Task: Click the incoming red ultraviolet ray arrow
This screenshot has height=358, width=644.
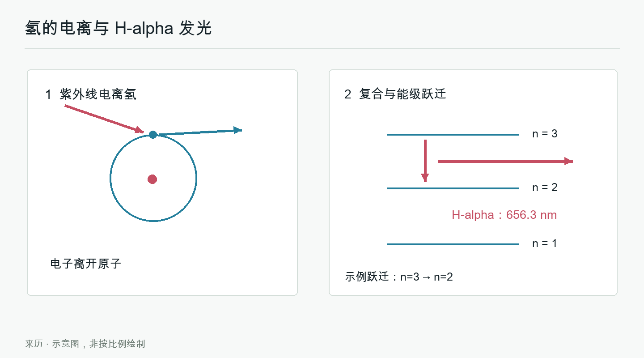Action: [104, 119]
